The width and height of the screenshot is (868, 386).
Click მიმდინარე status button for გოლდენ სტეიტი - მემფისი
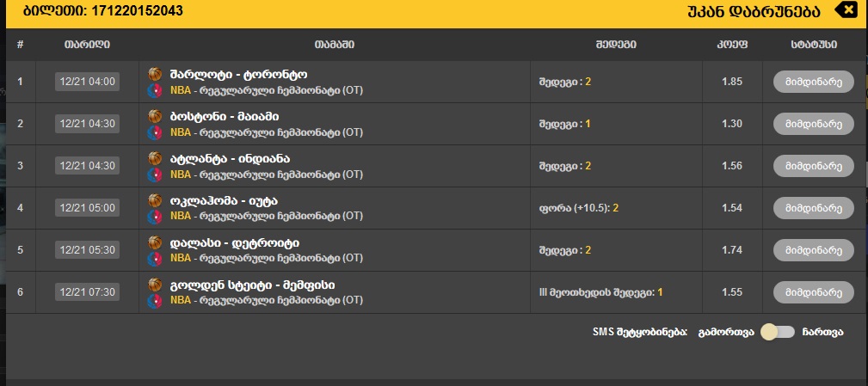(813, 292)
